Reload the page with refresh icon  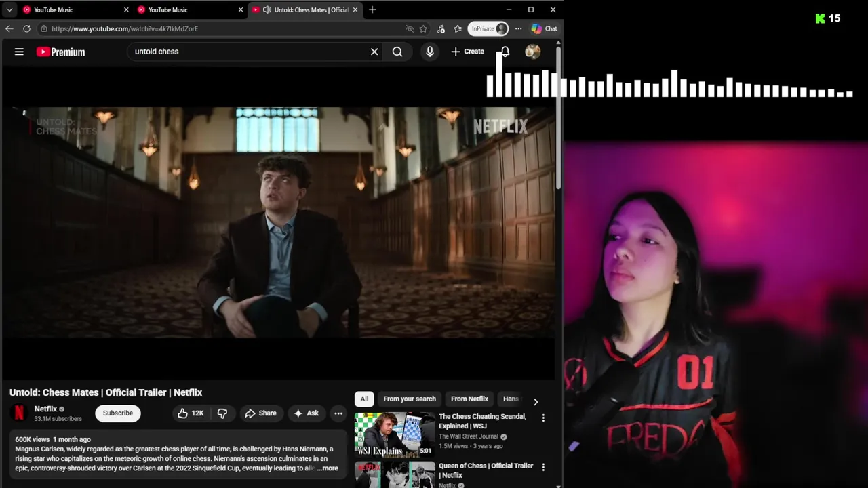[26, 28]
